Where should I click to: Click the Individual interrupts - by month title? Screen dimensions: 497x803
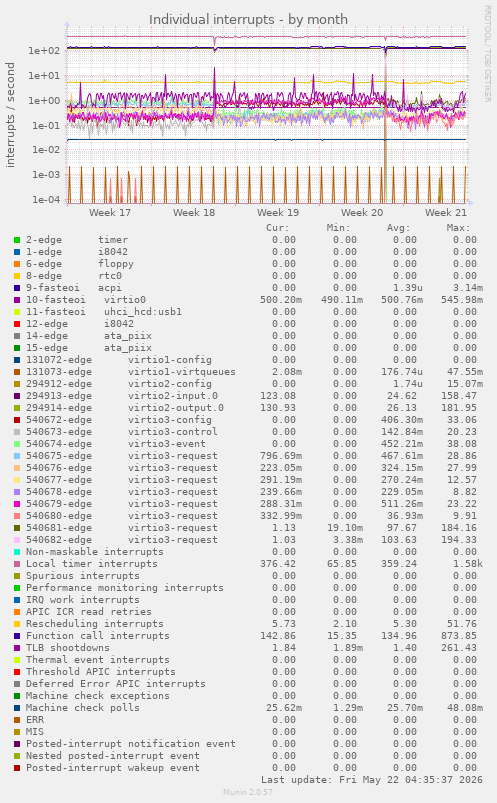(248, 19)
